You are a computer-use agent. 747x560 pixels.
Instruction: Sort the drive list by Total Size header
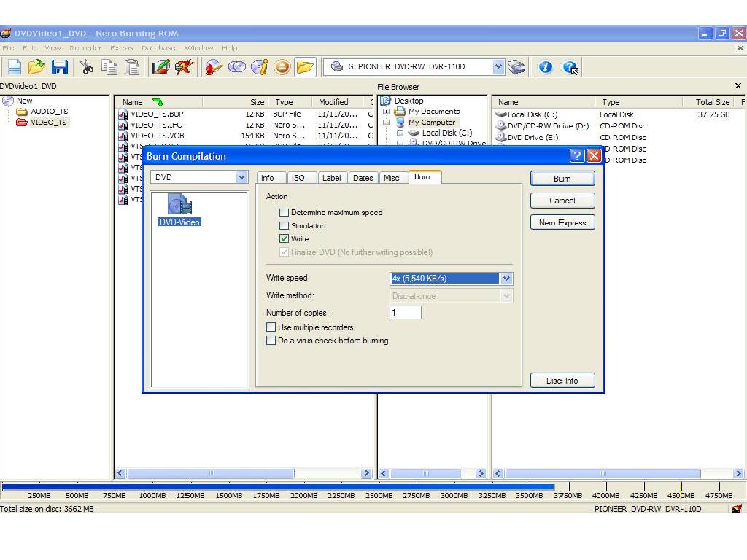click(x=710, y=102)
